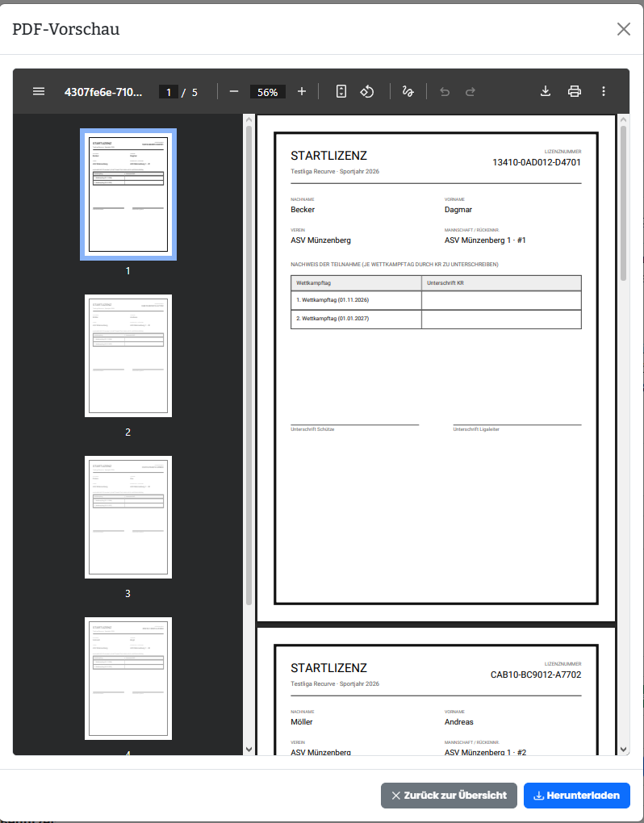Open the more actions three-dot menu
The image size is (644, 823).
point(604,91)
